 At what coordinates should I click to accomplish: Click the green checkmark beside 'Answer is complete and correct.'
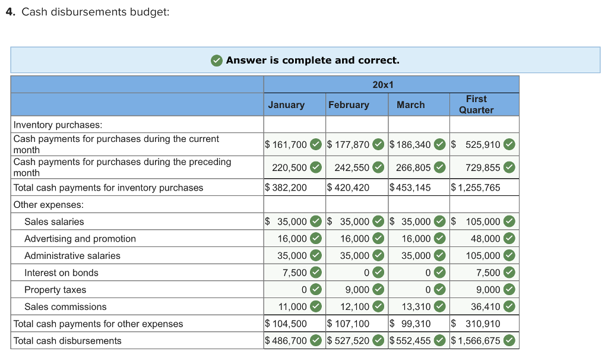(x=216, y=61)
